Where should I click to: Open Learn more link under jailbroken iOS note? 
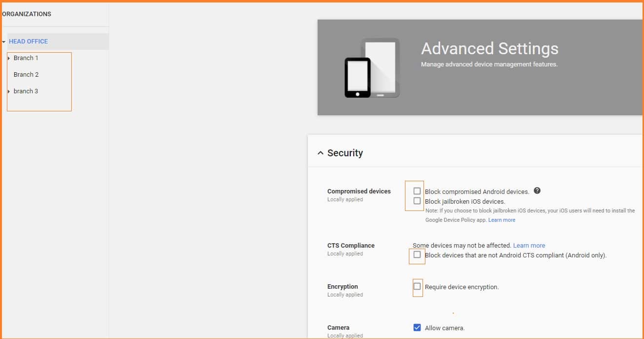502,220
